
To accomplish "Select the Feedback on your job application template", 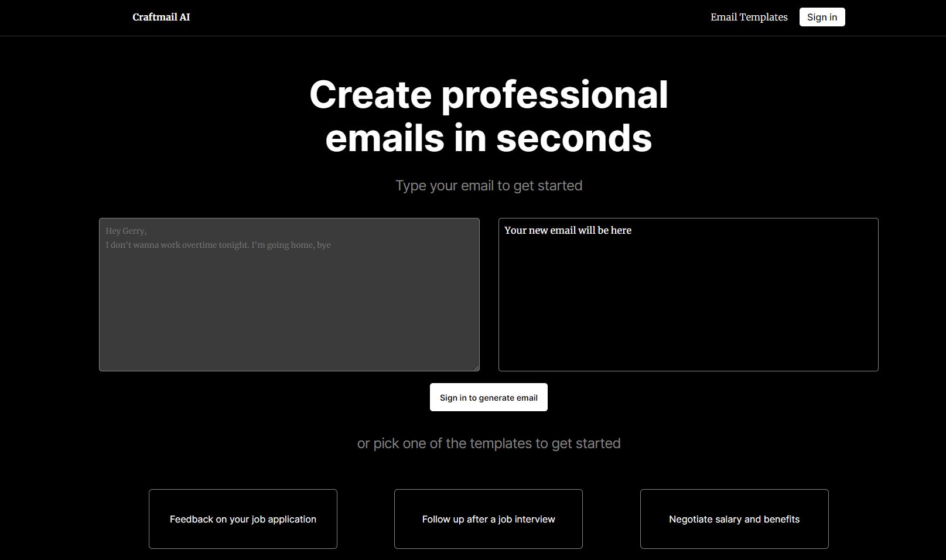I will [243, 519].
